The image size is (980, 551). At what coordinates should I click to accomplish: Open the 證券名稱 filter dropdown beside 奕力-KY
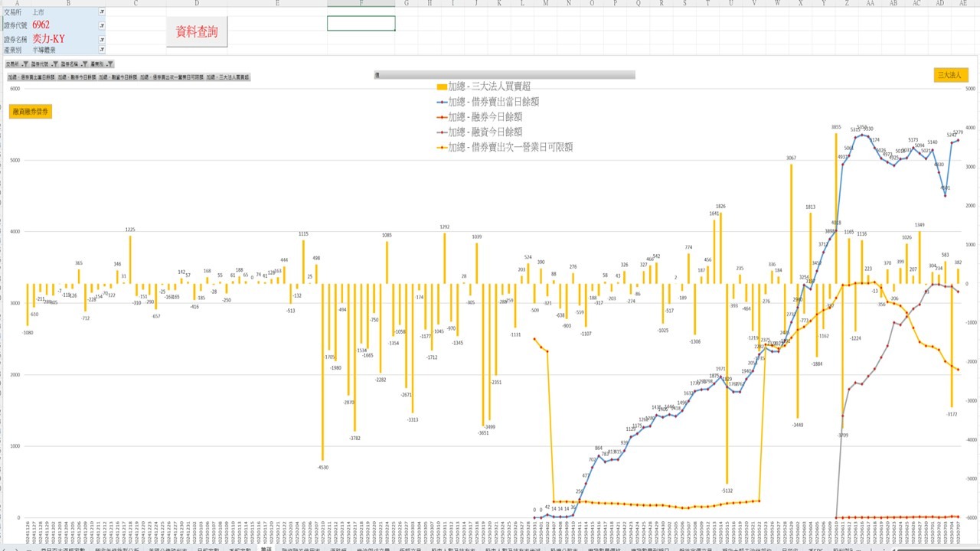(x=102, y=38)
